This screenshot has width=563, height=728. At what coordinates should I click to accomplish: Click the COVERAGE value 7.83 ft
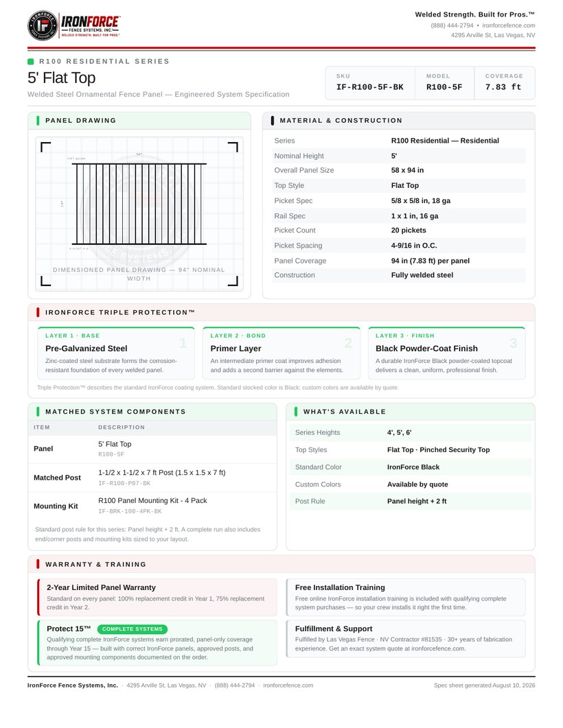pyautogui.click(x=503, y=87)
